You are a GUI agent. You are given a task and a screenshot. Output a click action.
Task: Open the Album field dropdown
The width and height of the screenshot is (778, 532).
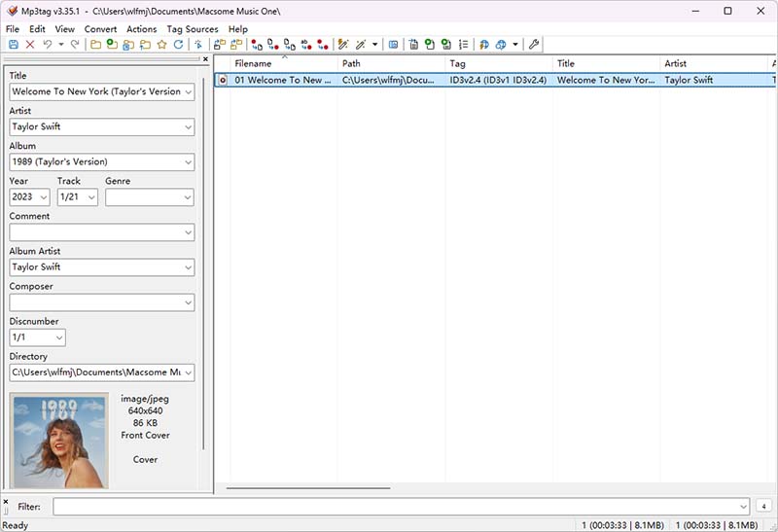coord(188,162)
